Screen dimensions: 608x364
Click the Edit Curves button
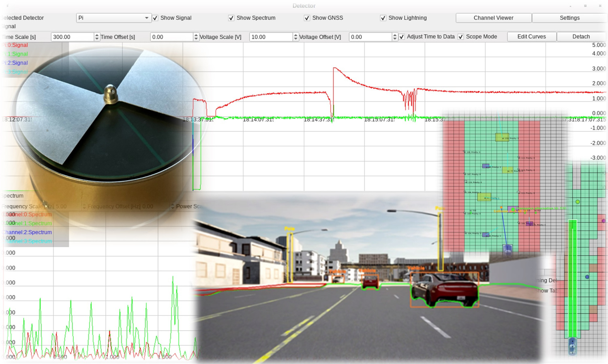[531, 36]
